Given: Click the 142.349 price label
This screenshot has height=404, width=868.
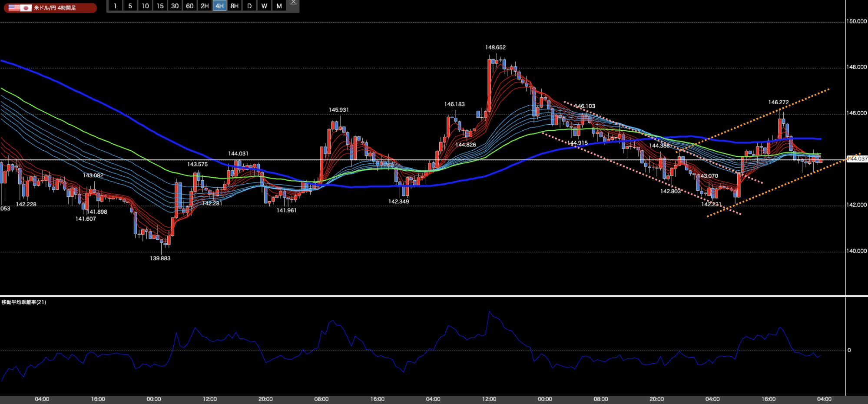Looking at the screenshot, I should pos(399,202).
